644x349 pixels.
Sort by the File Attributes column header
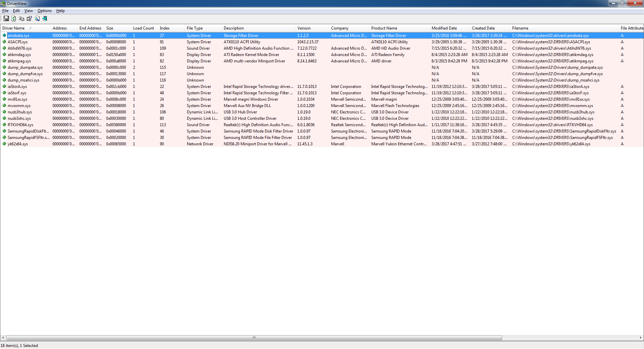(632, 28)
